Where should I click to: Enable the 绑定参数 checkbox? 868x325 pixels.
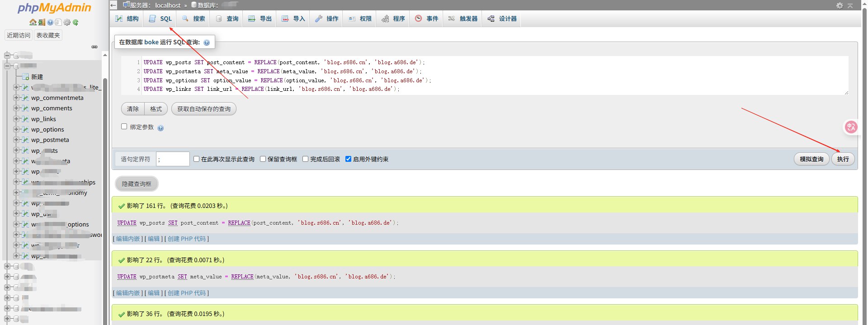point(124,127)
